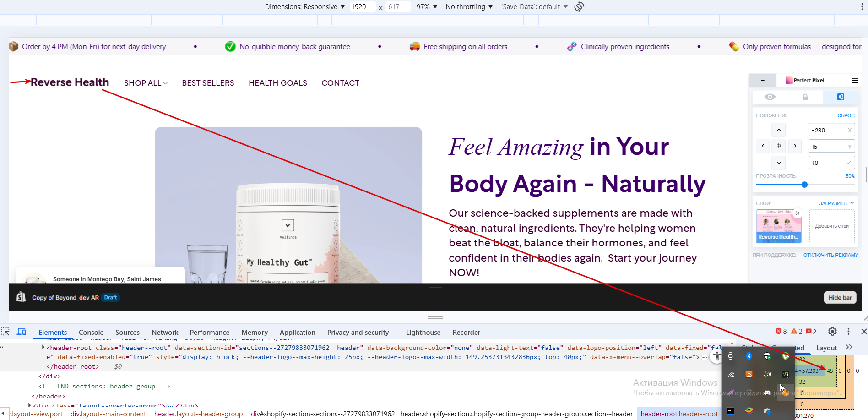Expand the SHOP ALL menu

146,83
